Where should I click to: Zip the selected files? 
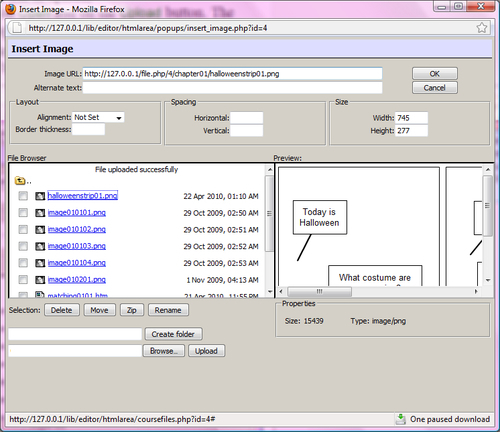click(x=132, y=310)
